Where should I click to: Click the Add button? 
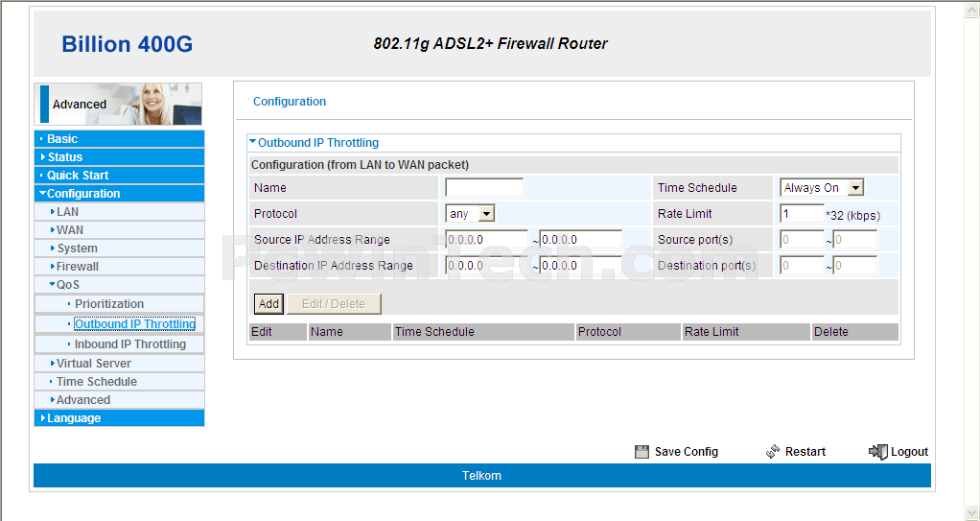click(x=268, y=304)
